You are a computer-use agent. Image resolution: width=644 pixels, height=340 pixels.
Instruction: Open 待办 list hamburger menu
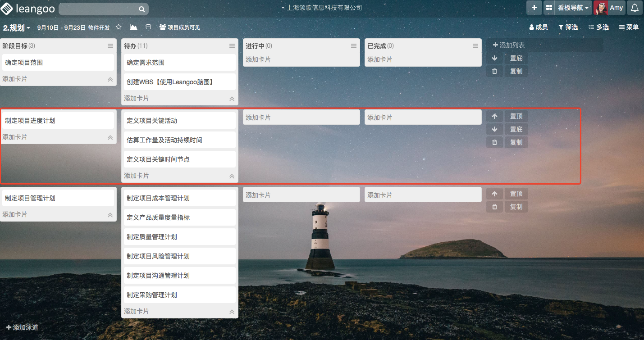click(232, 46)
